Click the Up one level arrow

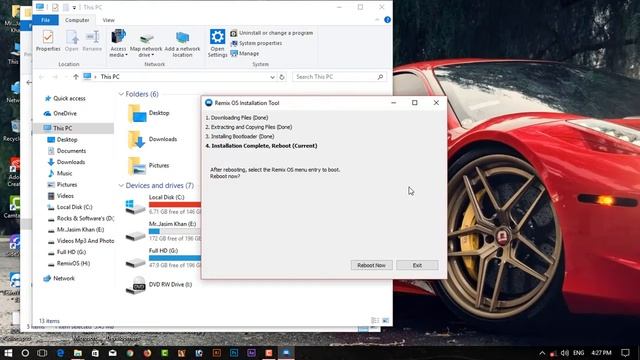(76, 77)
